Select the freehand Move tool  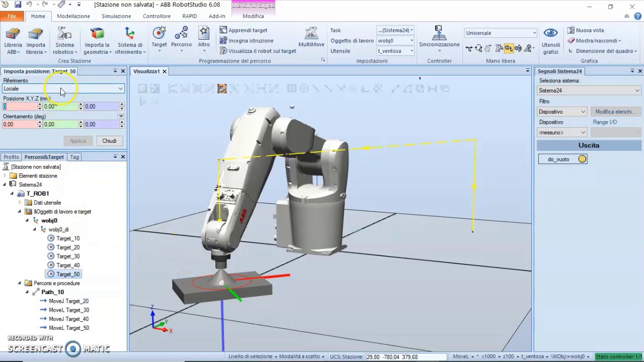pos(469,48)
